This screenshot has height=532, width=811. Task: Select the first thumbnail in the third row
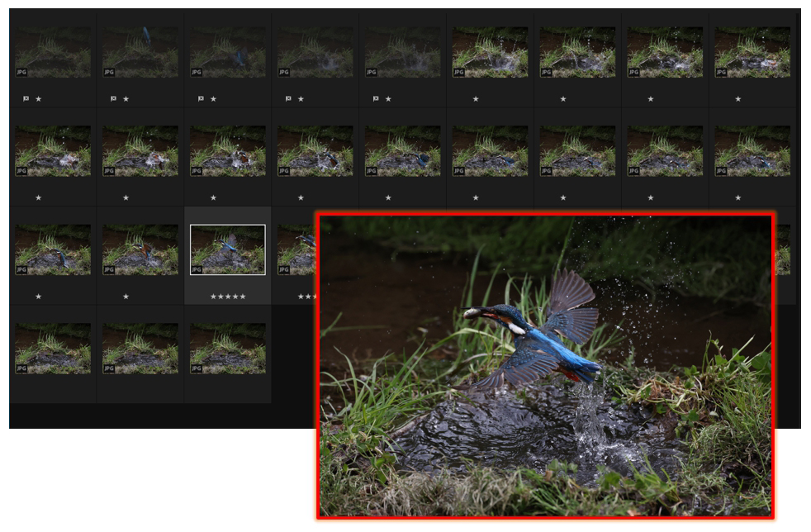pyautogui.click(x=53, y=249)
